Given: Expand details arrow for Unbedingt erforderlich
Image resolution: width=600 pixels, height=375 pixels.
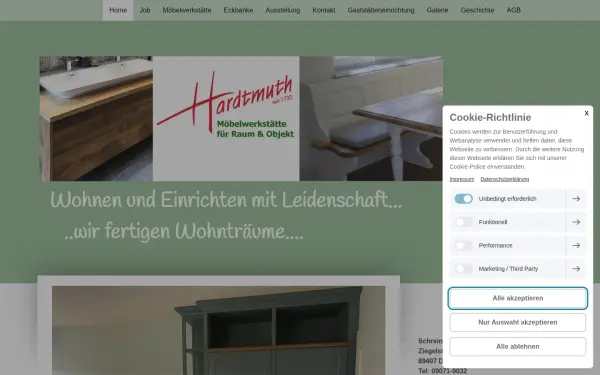Looking at the screenshot, I should (576, 199).
